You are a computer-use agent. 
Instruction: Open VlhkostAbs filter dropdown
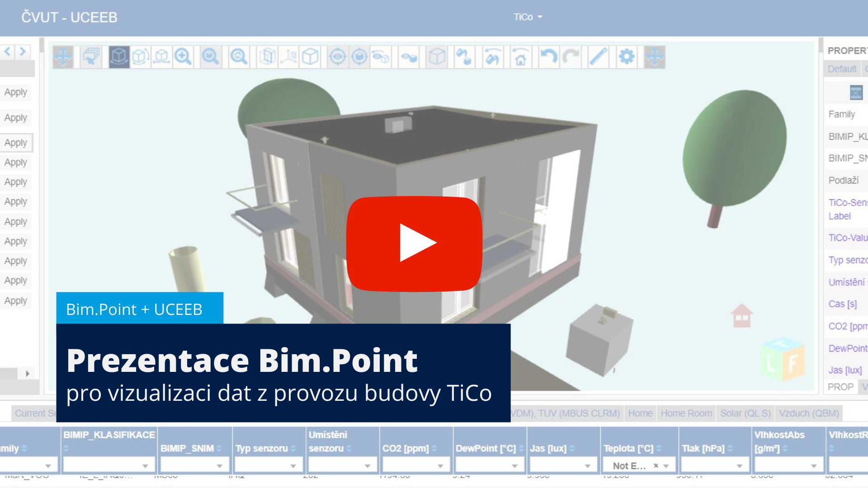point(789,465)
